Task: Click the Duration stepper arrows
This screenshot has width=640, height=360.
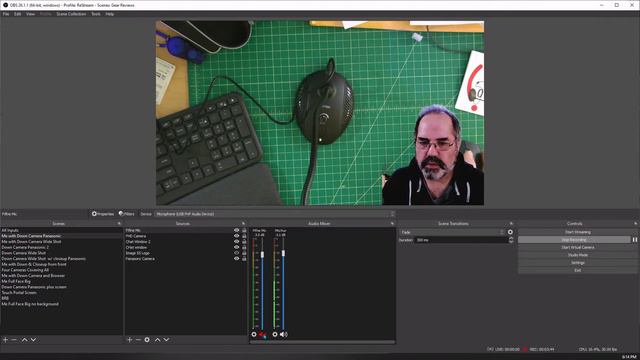Action: coord(511,240)
